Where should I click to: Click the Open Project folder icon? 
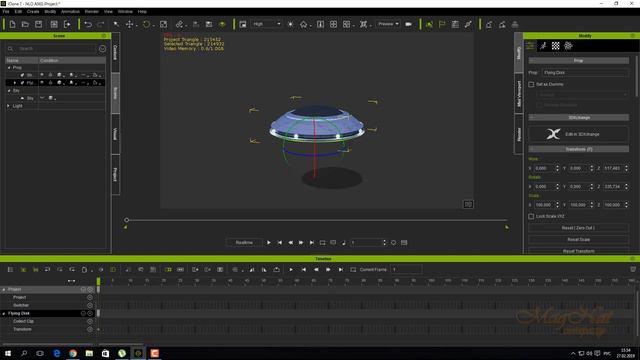pos(25,24)
